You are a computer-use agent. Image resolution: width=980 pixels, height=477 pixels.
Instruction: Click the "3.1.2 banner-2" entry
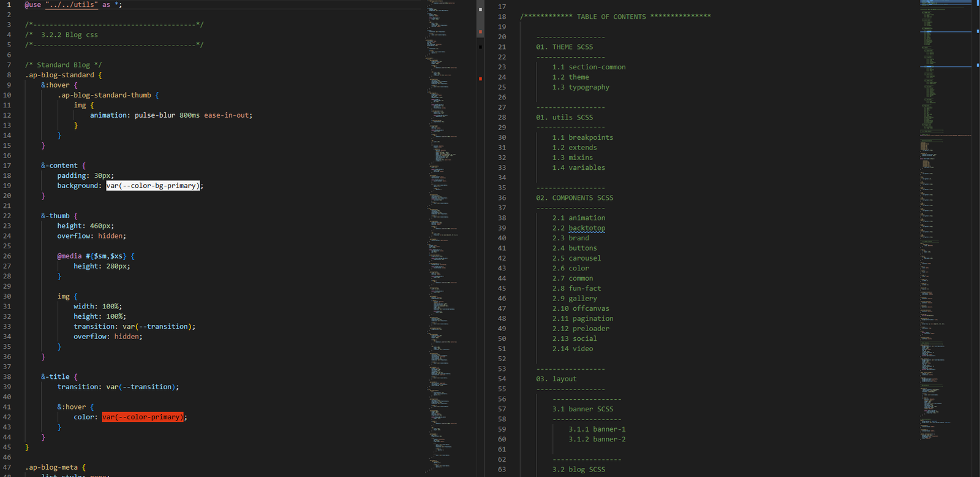597,439
